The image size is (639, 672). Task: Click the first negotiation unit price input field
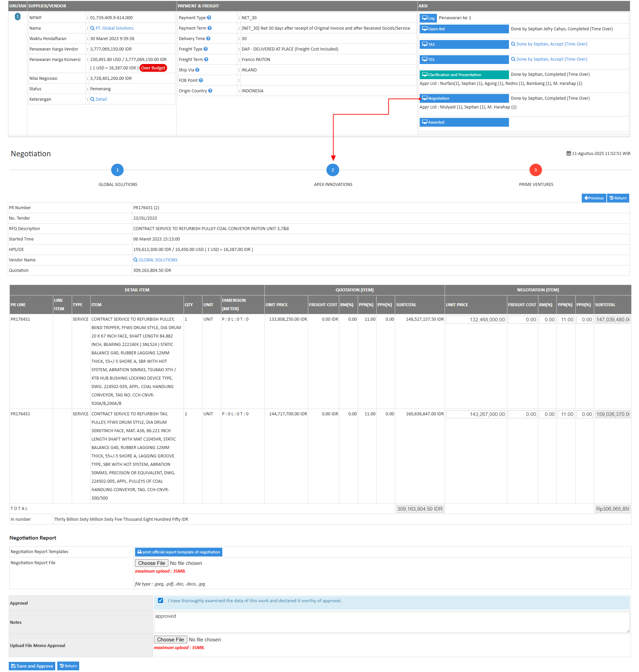pos(476,319)
